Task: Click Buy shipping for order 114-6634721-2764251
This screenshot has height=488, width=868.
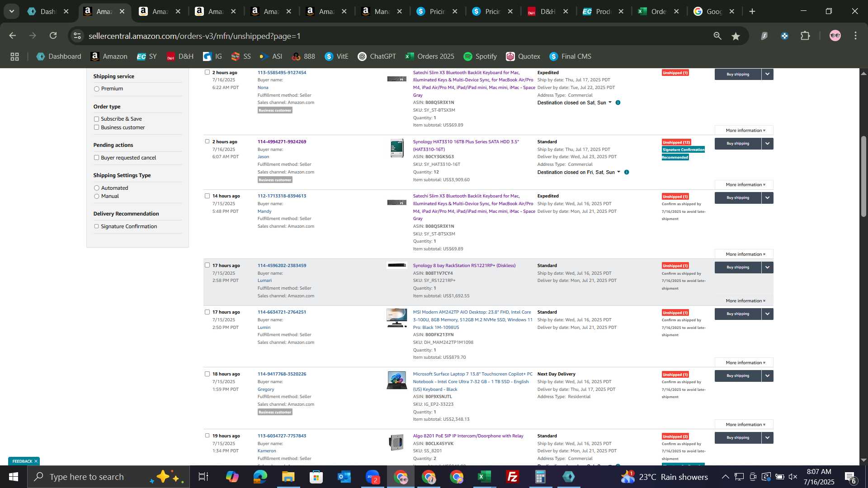Action: [x=738, y=314]
